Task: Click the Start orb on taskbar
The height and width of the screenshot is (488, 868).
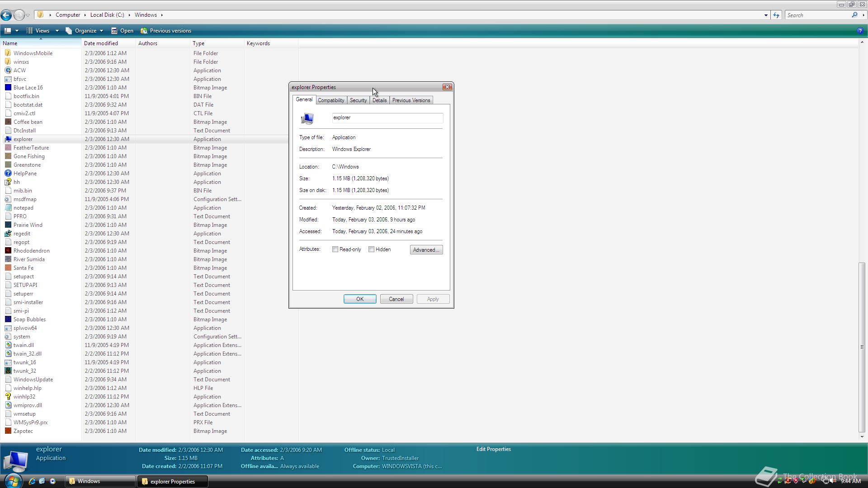Action: [13, 481]
